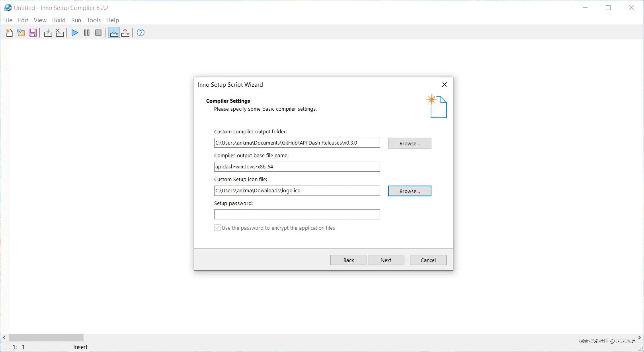Click the horizontal scrollbar thumb

[x=46, y=337]
